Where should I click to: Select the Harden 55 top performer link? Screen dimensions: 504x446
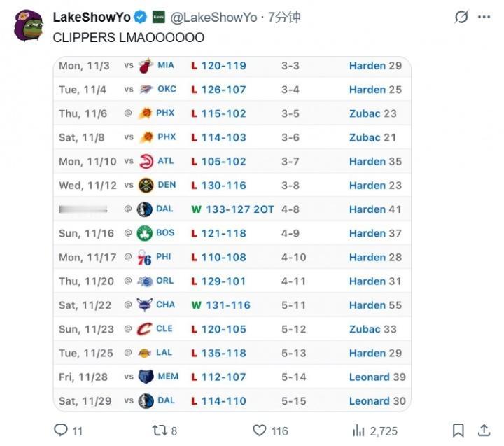375,305
